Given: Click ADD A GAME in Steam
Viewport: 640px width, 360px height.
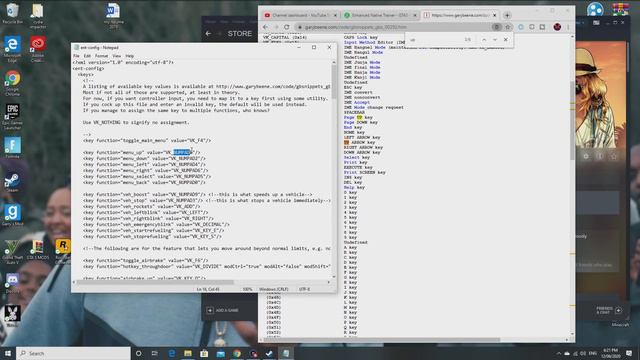Looking at the screenshot, I should (x=222, y=311).
